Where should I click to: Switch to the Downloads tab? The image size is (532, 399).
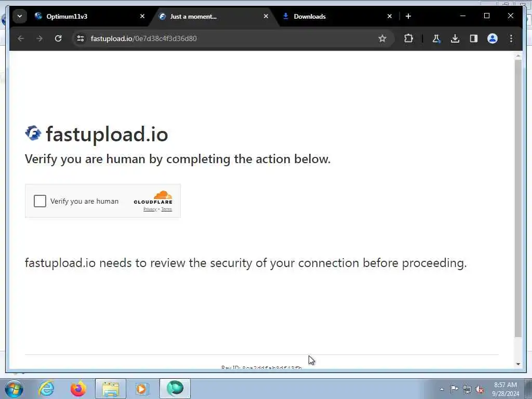click(x=338, y=16)
